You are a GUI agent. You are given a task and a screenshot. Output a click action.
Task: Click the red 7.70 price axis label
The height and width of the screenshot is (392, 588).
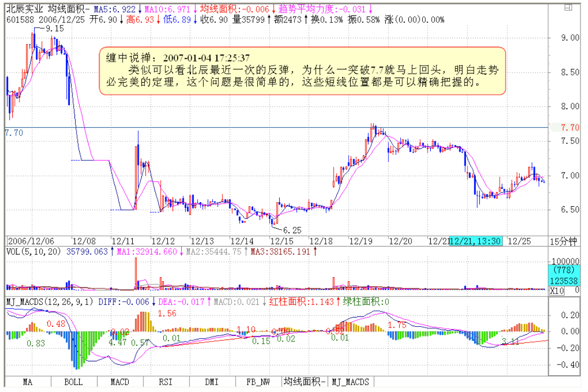click(570, 128)
